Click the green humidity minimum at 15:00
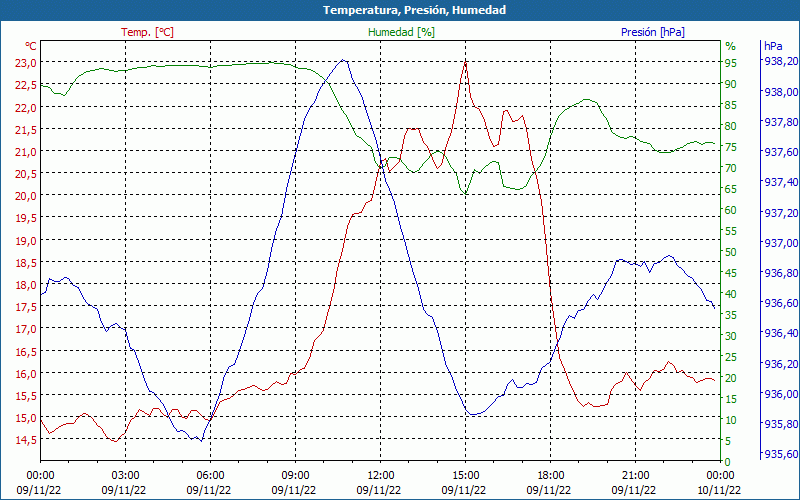The image size is (800, 500). pos(465,194)
